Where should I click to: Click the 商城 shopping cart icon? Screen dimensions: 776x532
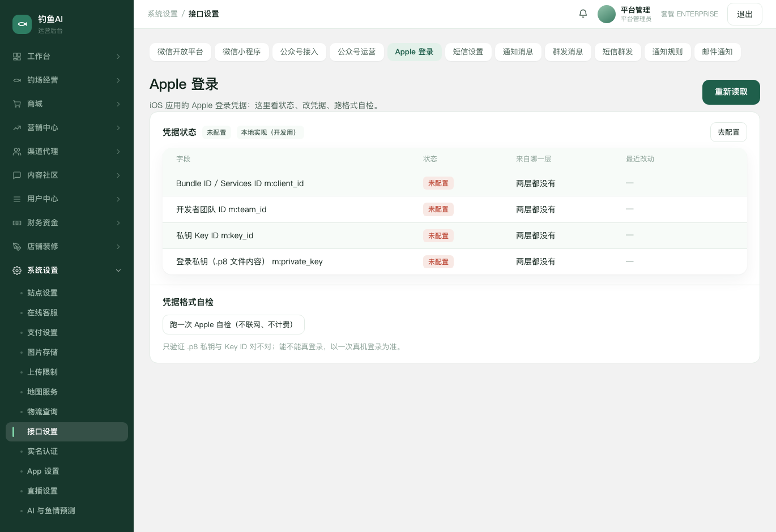click(17, 104)
